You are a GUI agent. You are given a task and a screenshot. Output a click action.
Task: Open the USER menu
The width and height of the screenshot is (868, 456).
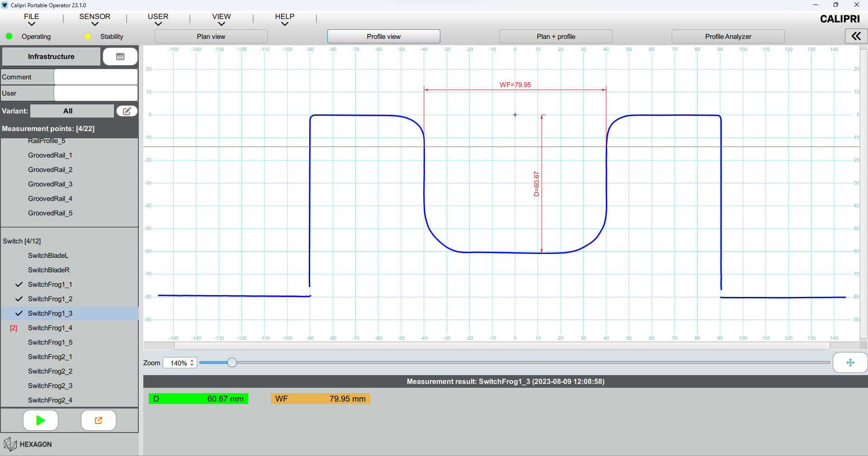click(158, 16)
